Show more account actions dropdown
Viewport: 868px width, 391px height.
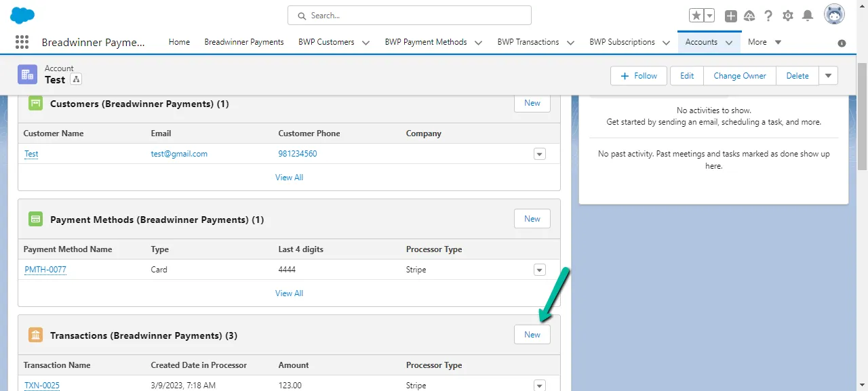[829, 76]
